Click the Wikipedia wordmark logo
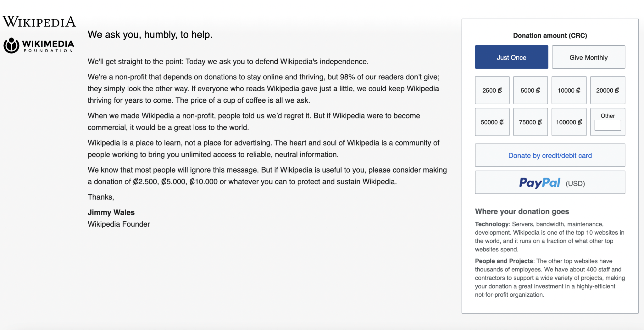The width and height of the screenshot is (644, 330). [39, 22]
